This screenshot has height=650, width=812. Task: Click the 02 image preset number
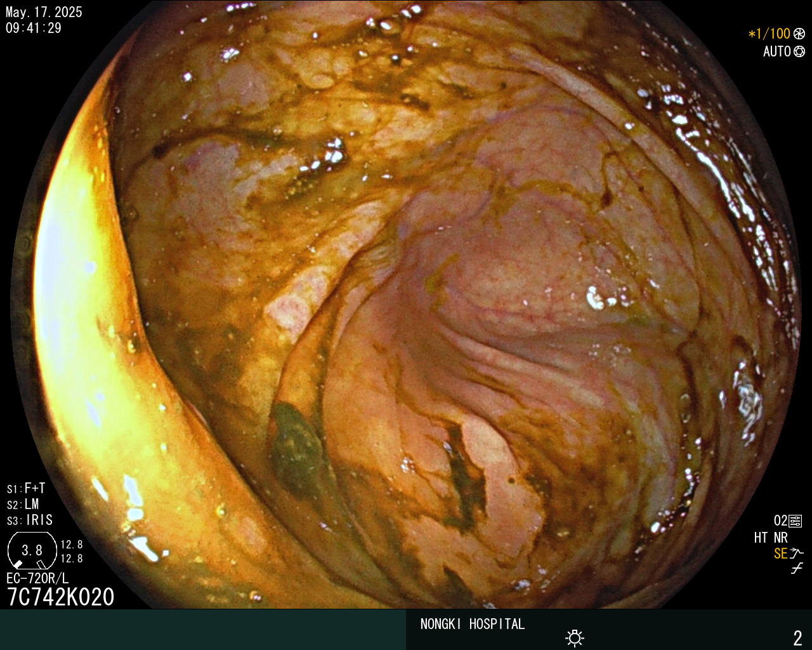[x=780, y=521]
